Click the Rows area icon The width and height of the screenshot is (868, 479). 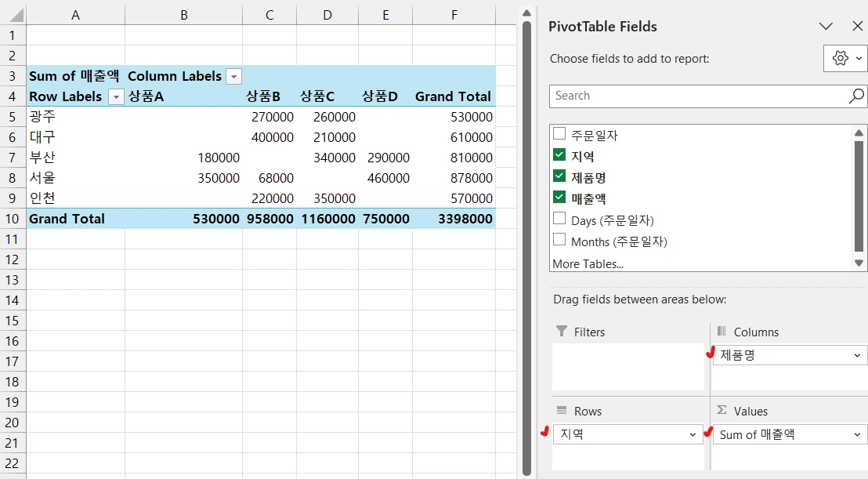coord(562,410)
